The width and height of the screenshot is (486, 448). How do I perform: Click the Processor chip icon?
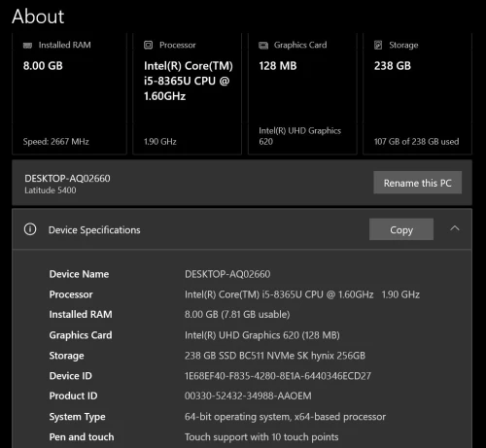coord(148,45)
